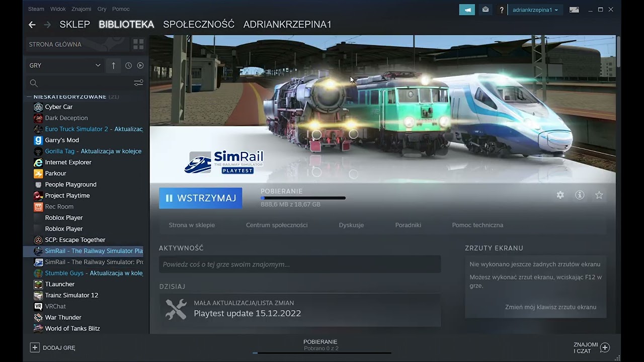This screenshot has width=644, height=362.
Task: Click the back navigation arrow
Action: coord(32,25)
